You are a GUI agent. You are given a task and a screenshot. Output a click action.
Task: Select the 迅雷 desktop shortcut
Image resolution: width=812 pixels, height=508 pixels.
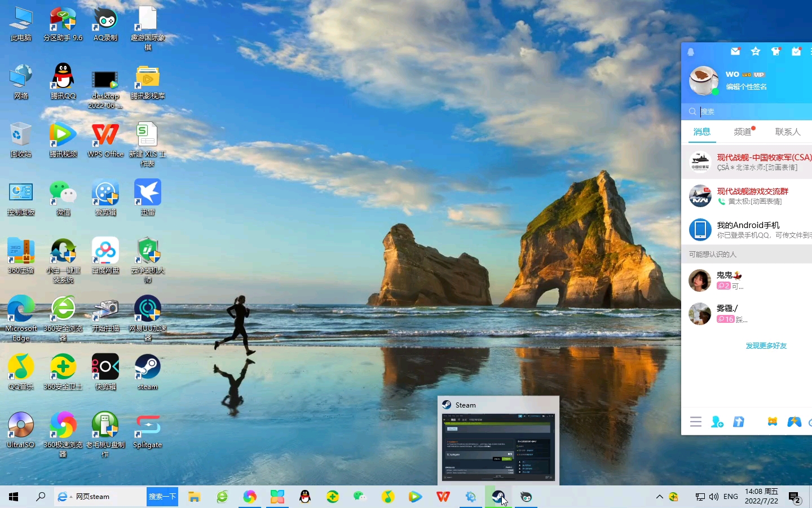coord(148,198)
